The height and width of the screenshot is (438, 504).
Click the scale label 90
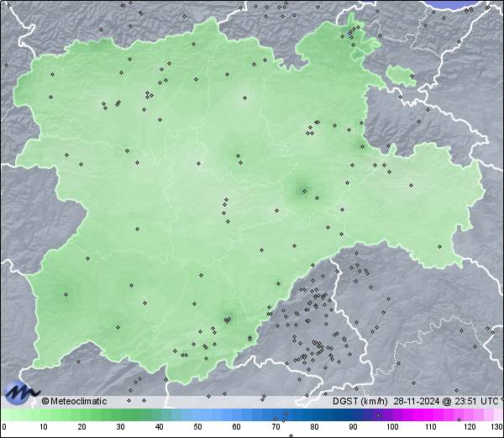[353, 427]
